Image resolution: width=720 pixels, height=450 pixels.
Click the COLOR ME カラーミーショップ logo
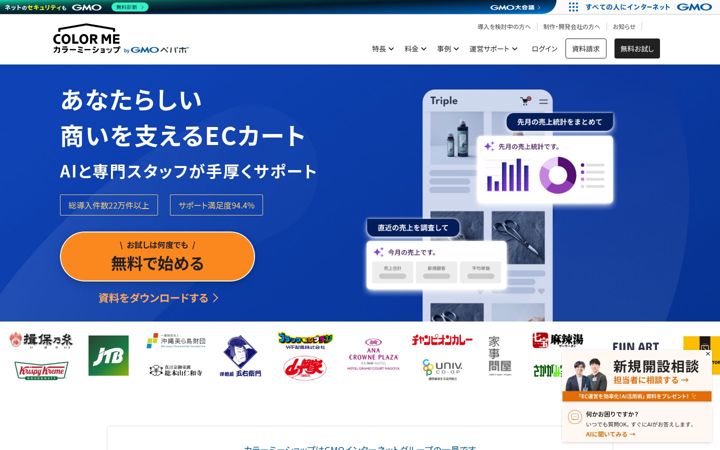pyautogui.click(x=86, y=39)
